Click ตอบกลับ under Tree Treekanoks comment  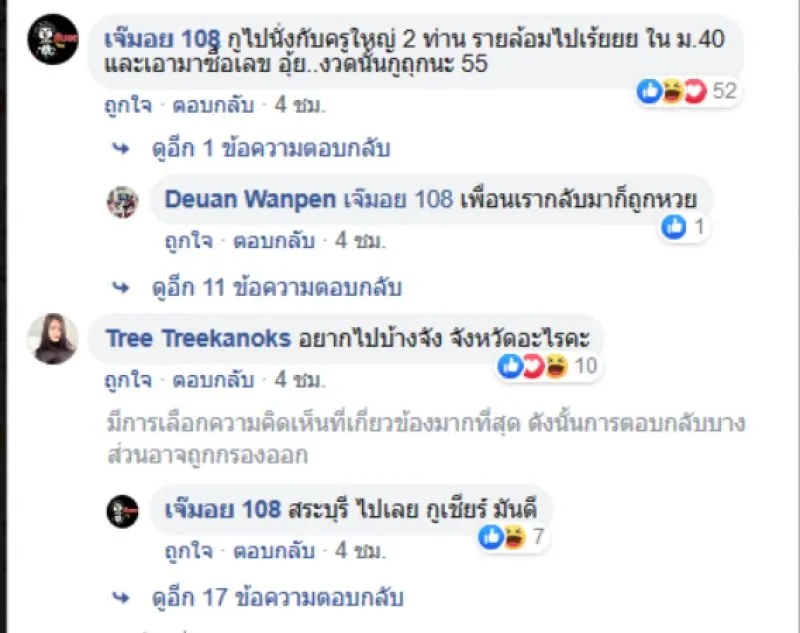point(213,380)
